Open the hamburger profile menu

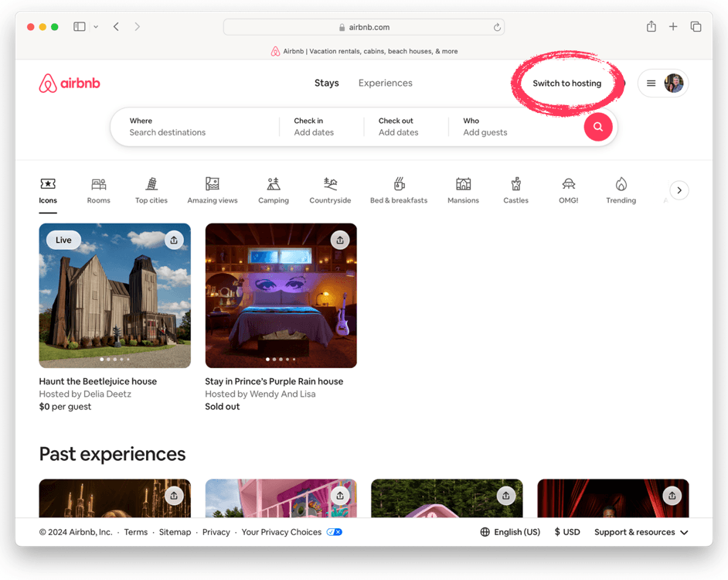tap(651, 84)
